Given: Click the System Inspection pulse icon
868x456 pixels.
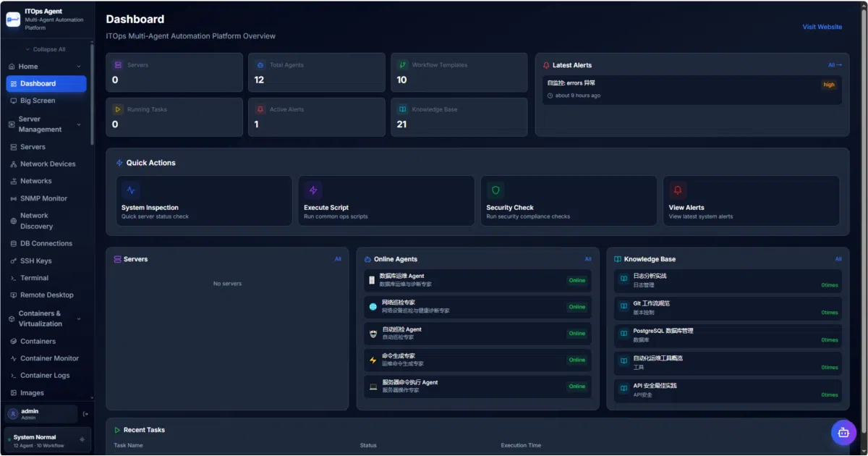Looking at the screenshot, I should 131,190.
